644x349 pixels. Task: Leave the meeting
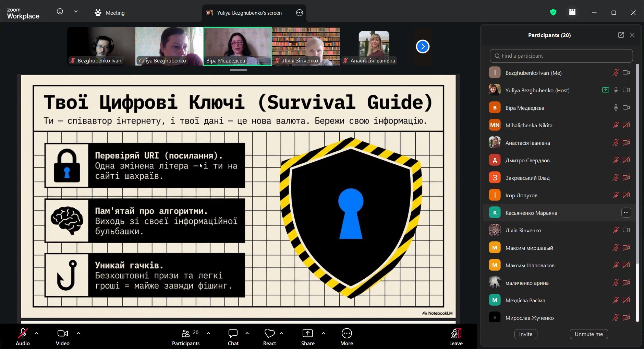(456, 337)
